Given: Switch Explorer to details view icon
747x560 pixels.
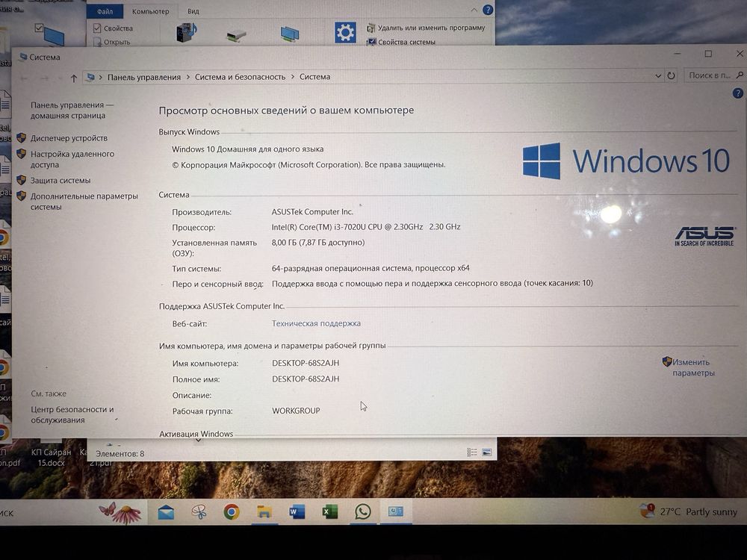Looking at the screenshot, I should click(x=471, y=452).
